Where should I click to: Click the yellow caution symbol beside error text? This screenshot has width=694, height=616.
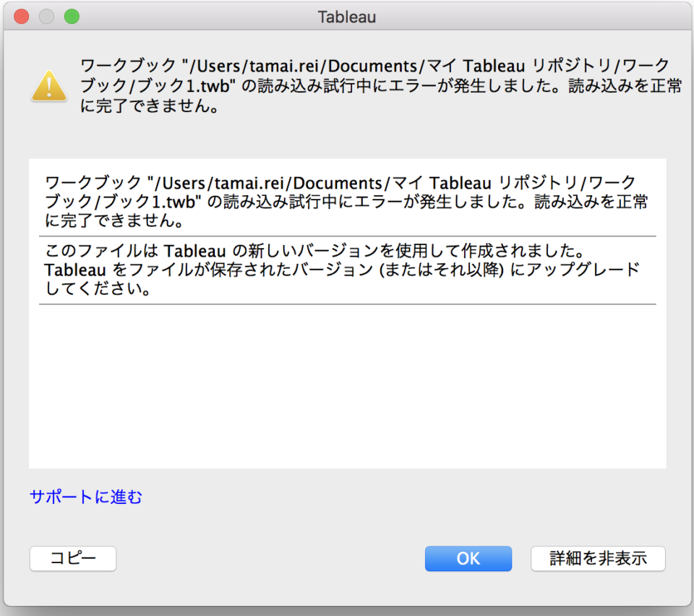click(48, 85)
